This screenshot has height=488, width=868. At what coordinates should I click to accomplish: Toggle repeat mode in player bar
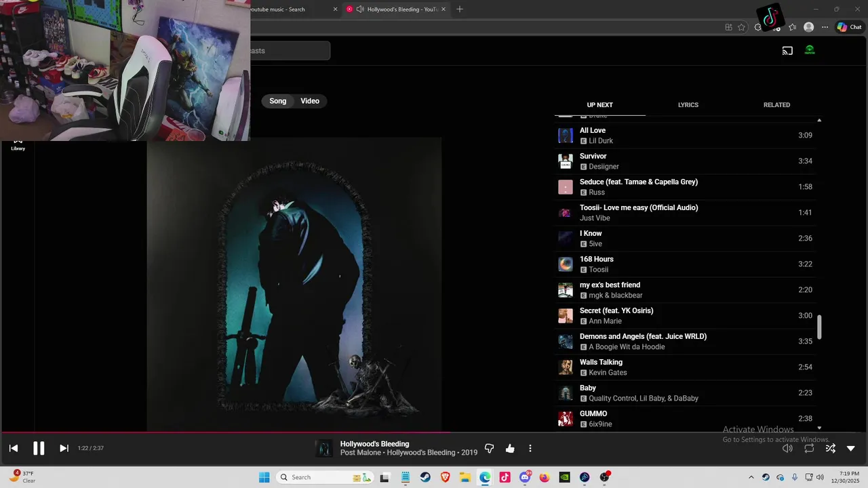(x=809, y=448)
